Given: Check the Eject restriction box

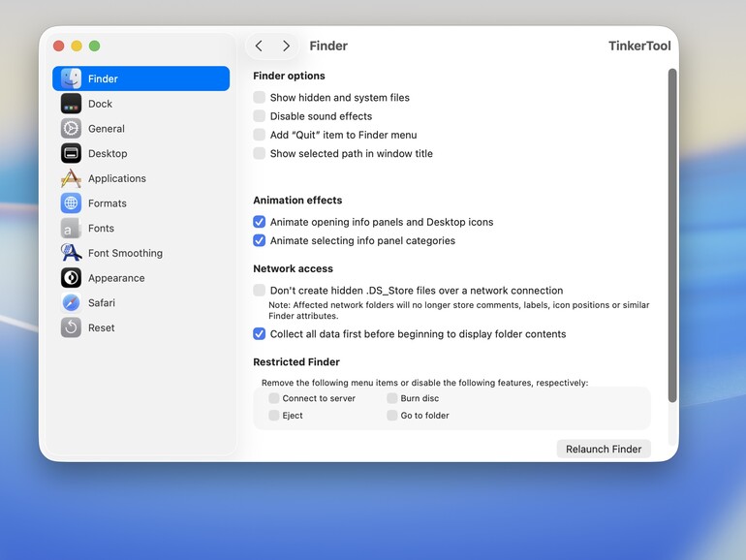Looking at the screenshot, I should tap(273, 416).
